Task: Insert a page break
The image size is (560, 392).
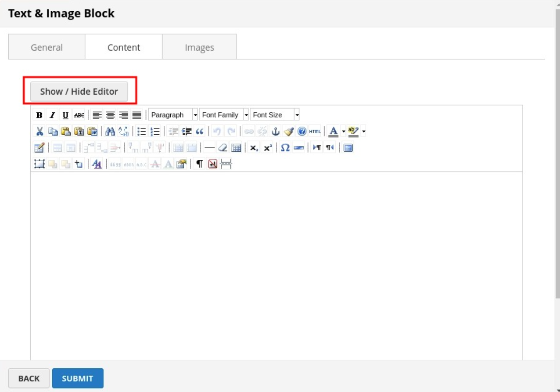Action: [x=226, y=164]
